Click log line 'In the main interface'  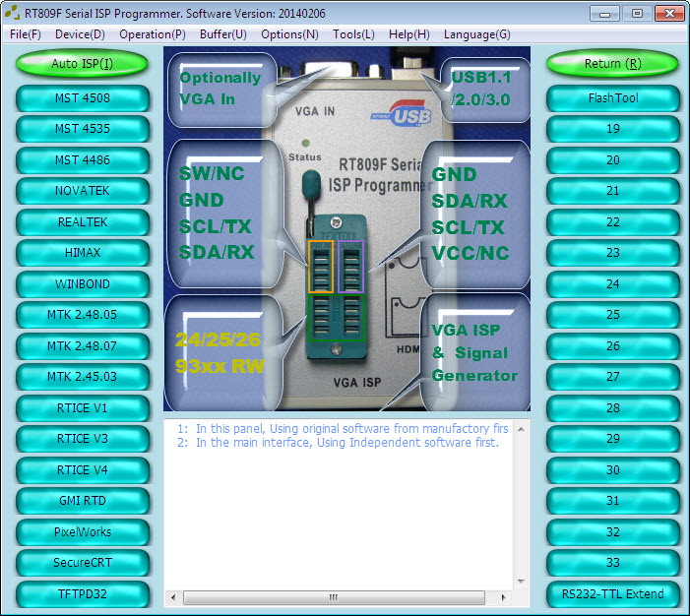pyautogui.click(x=339, y=443)
